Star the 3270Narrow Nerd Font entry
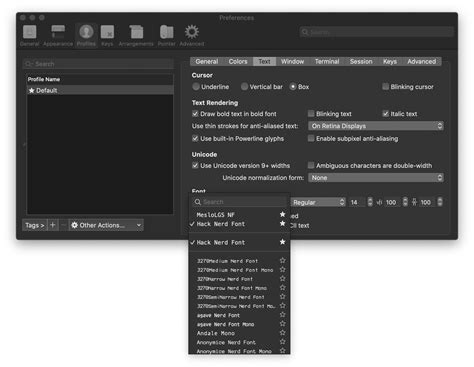Screen dimensions: 474x367 tap(283, 278)
